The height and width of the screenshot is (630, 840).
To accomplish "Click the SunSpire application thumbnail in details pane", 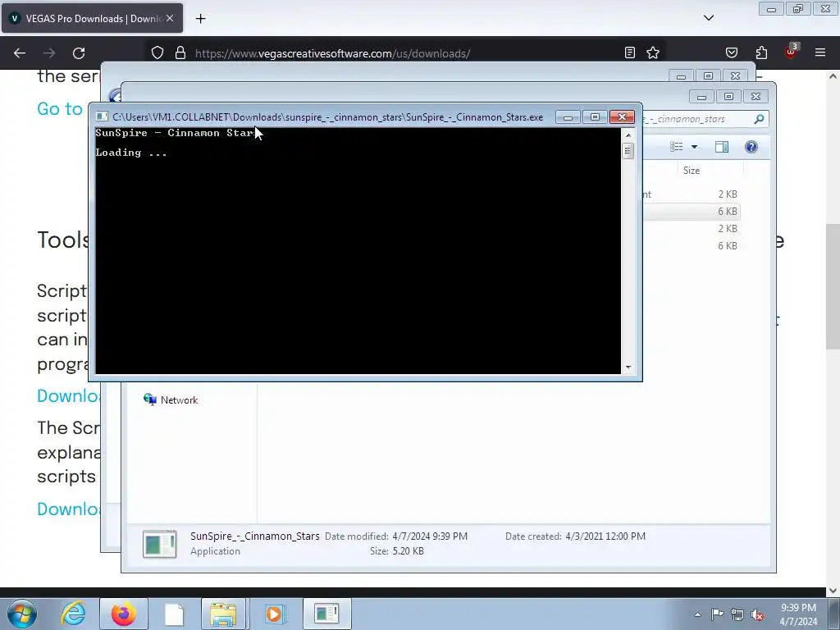I will click(160, 544).
